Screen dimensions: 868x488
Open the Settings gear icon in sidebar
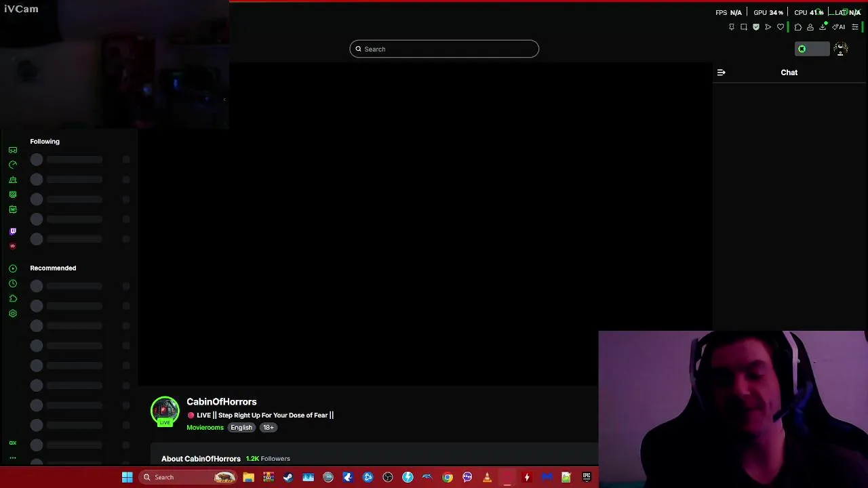(13, 313)
